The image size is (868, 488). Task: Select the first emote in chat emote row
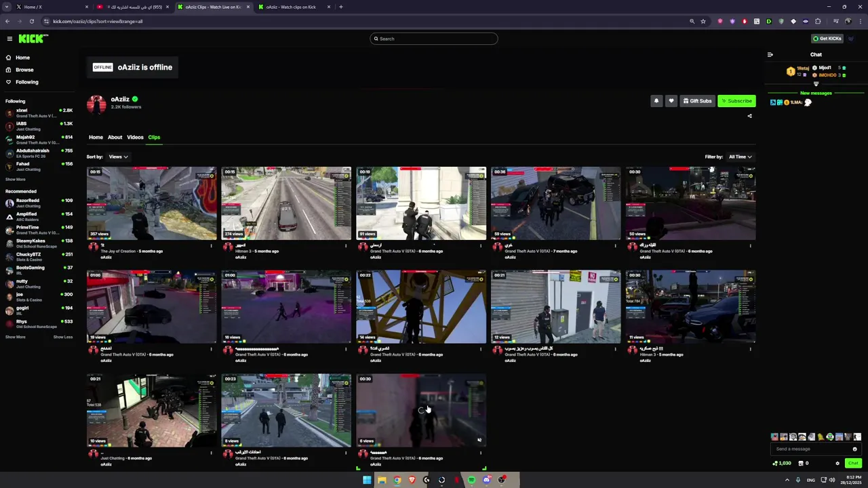click(x=775, y=437)
